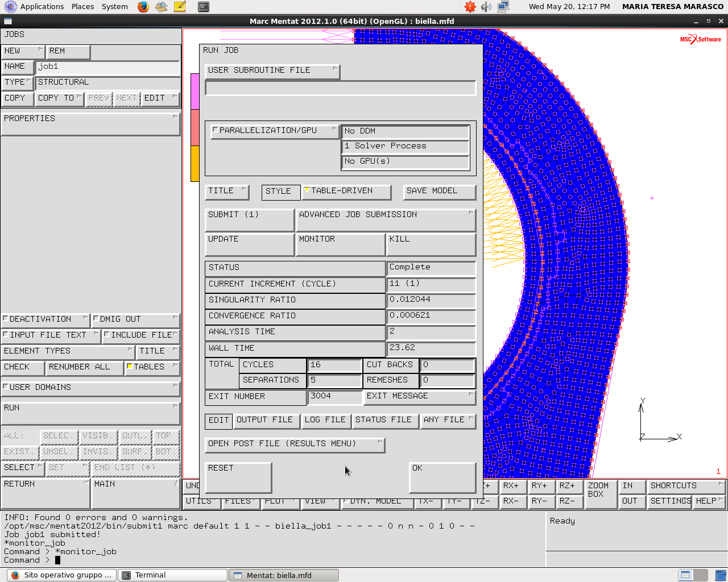Open EXIT MESSAGE popup
Screen dimensions: 728x582
(x=419, y=397)
